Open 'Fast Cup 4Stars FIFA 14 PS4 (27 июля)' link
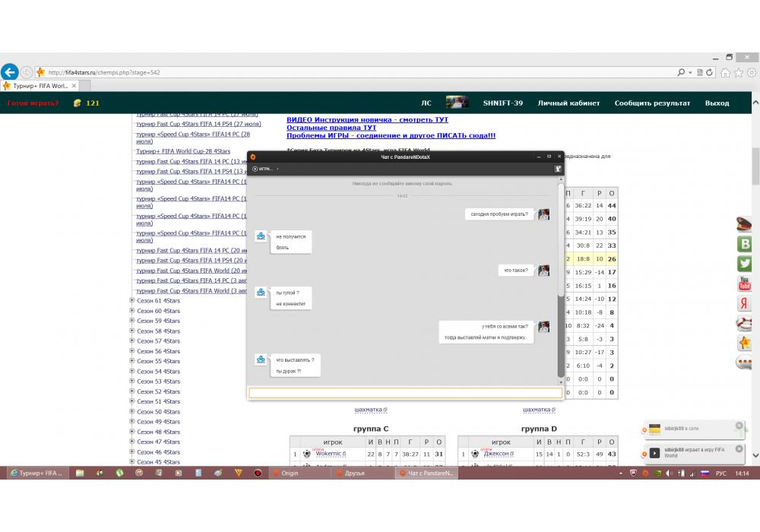 click(198, 124)
